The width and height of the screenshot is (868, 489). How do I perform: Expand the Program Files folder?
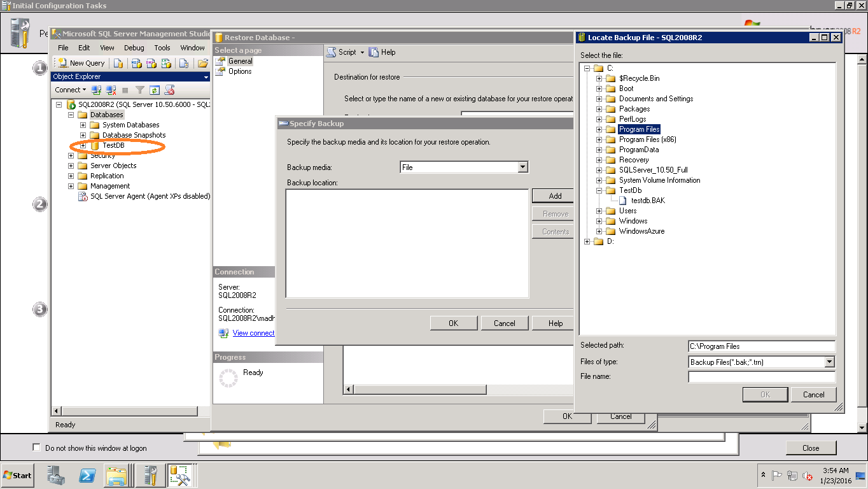(599, 129)
